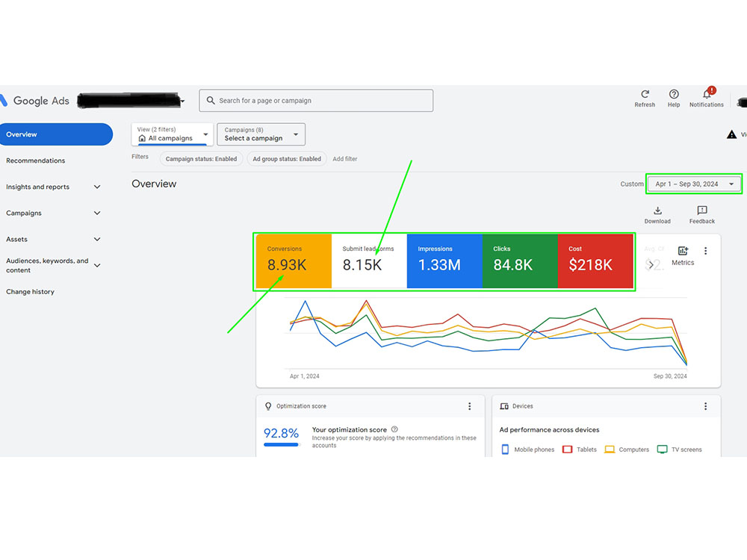Screen dimensions: 747x560
Task: Click Add filter
Action: click(x=345, y=159)
